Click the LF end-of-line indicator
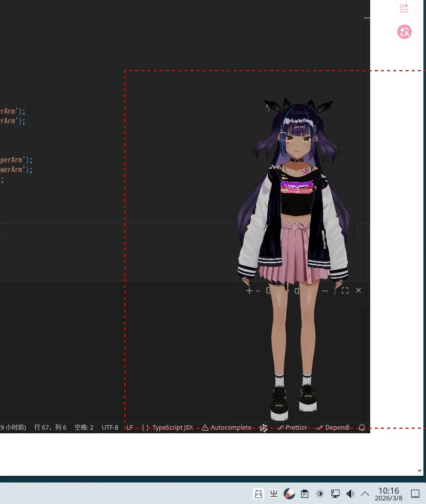The height and width of the screenshot is (504, 426). (x=130, y=427)
